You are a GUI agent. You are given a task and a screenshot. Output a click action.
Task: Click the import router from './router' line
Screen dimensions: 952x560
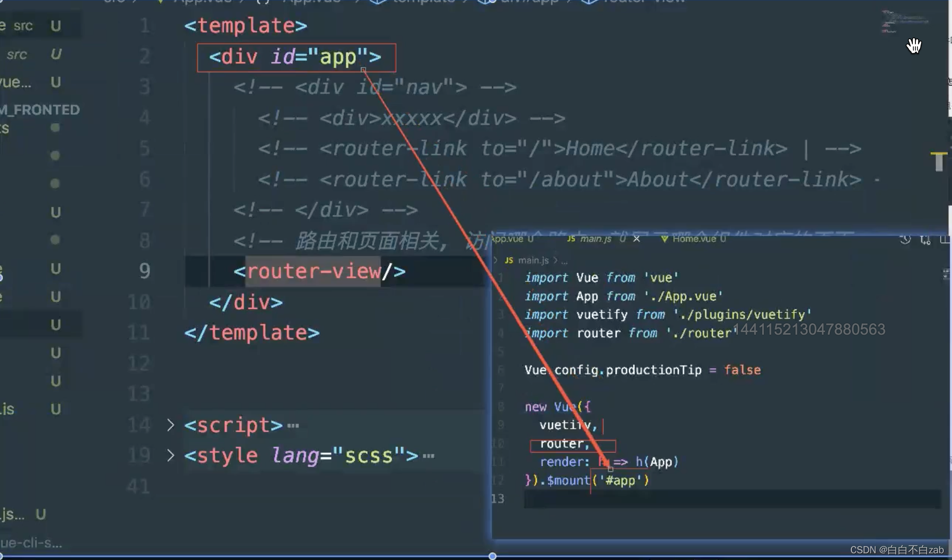click(631, 333)
